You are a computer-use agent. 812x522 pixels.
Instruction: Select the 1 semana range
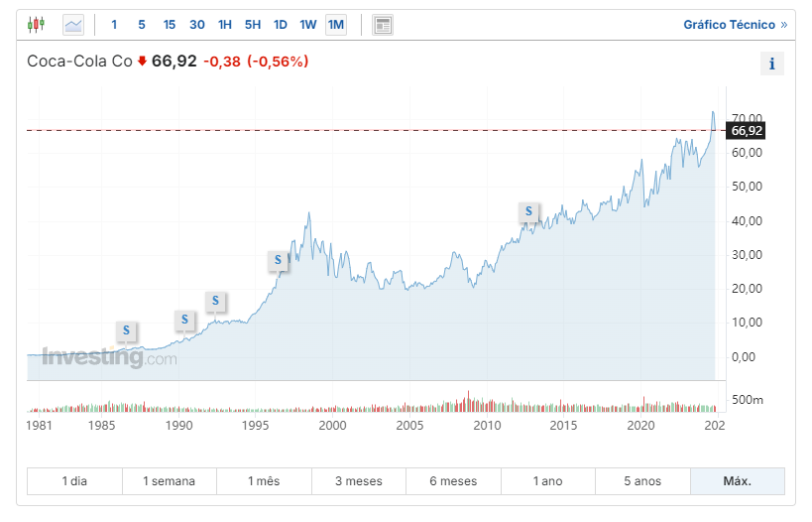pyautogui.click(x=169, y=481)
